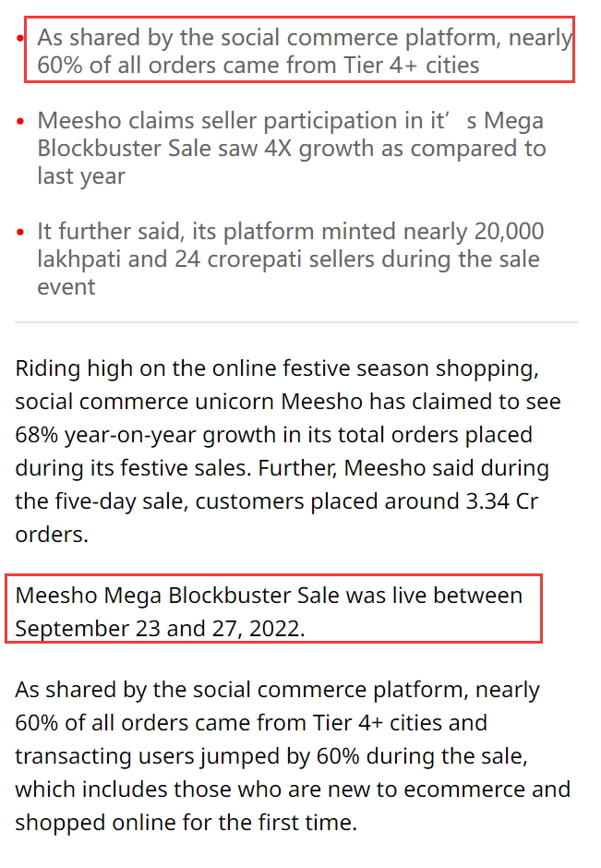
Task: Click the red bullet dot before "Meesho claims"
Action: pos(20,121)
